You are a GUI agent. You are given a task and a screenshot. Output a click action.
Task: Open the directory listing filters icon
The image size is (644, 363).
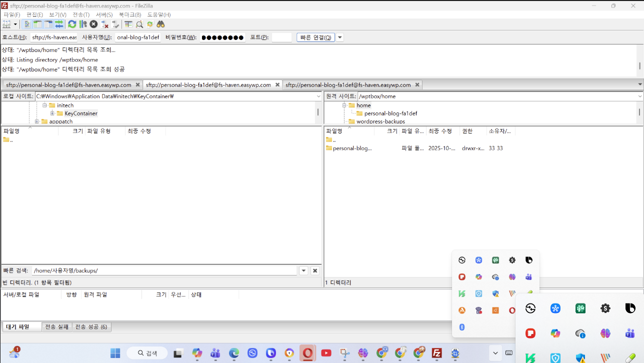(x=128, y=24)
